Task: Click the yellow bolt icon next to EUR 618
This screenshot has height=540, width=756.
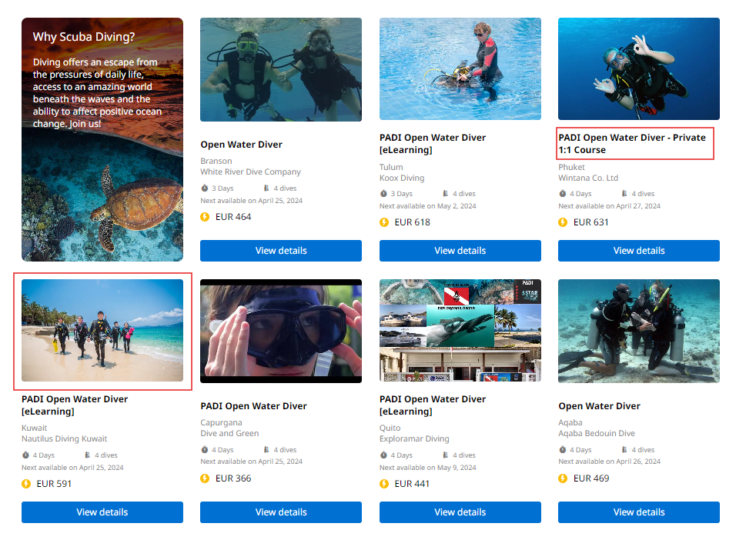Action: (384, 222)
